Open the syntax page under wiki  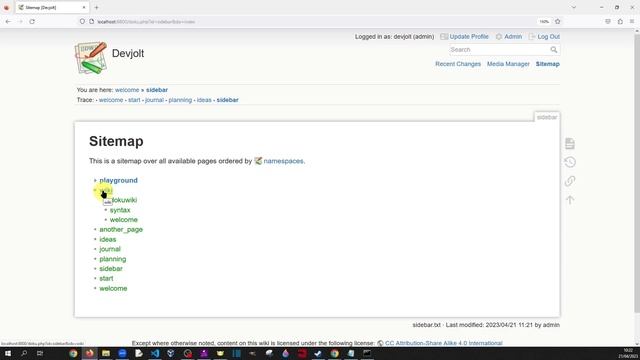[x=120, y=210]
